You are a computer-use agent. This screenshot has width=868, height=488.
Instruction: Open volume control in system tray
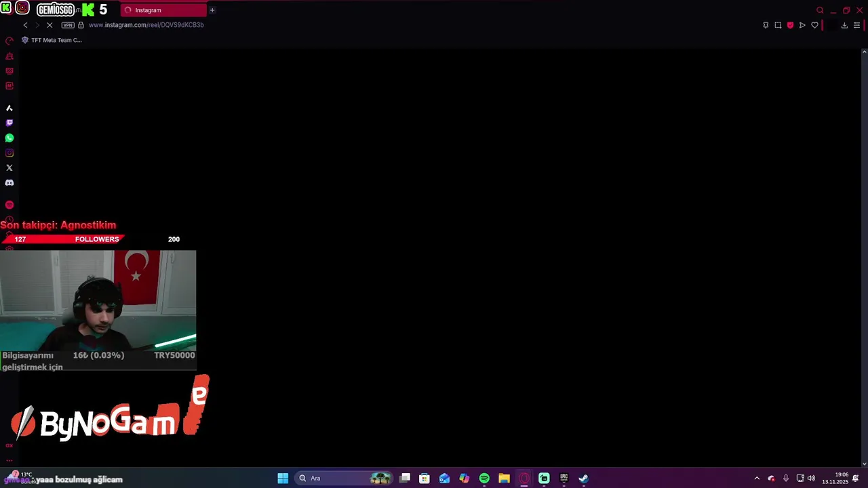coord(811,479)
